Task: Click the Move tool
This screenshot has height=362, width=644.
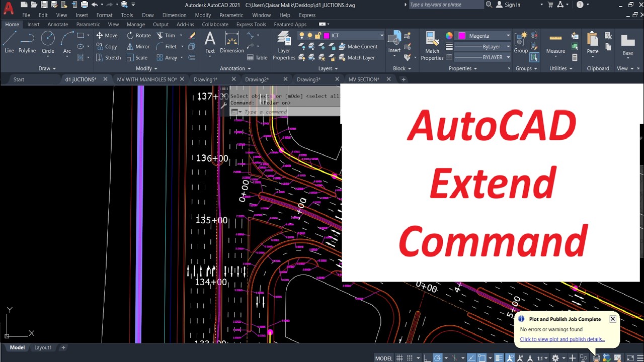Action: 107,35
